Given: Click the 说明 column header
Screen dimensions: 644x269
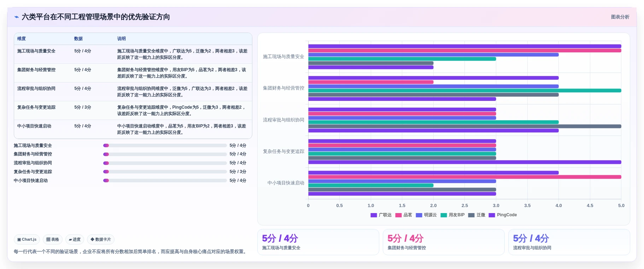Looking at the screenshot, I should pyautogui.click(x=122, y=39).
